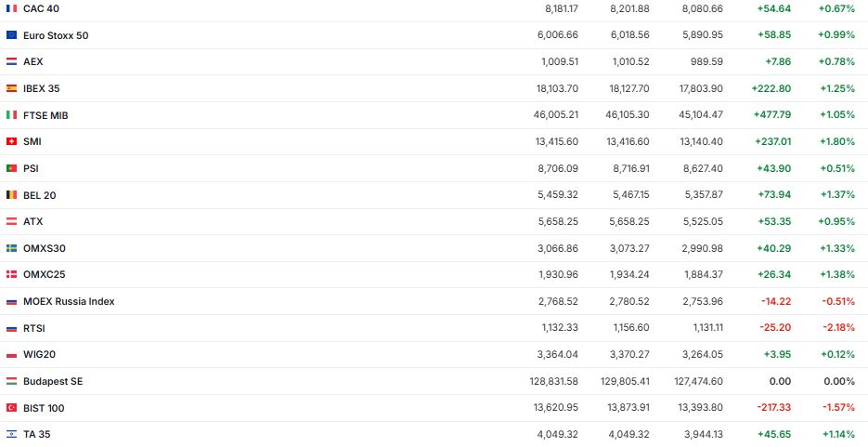Go to the MOEX Russia Index page
This screenshot has height=447, width=868.
[x=69, y=301]
